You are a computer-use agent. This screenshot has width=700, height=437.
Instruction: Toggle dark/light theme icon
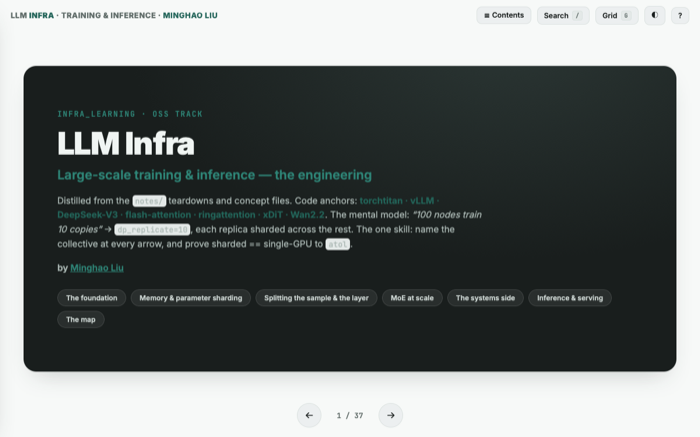(654, 16)
